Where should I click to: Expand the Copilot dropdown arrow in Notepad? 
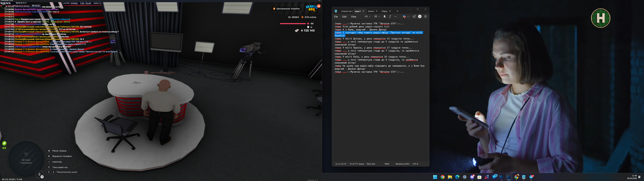(408, 17)
